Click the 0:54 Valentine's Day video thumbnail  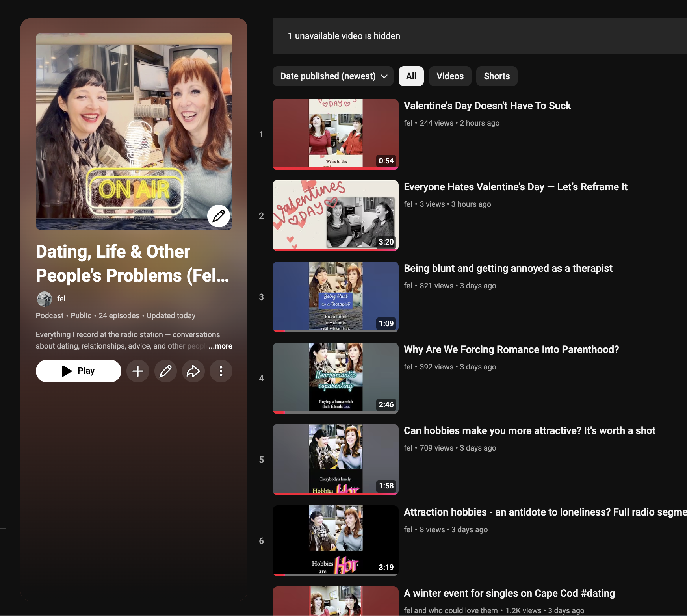pos(336,134)
